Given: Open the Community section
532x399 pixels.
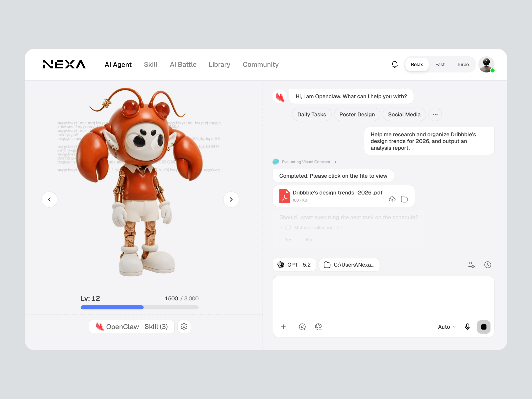Looking at the screenshot, I should [x=260, y=64].
